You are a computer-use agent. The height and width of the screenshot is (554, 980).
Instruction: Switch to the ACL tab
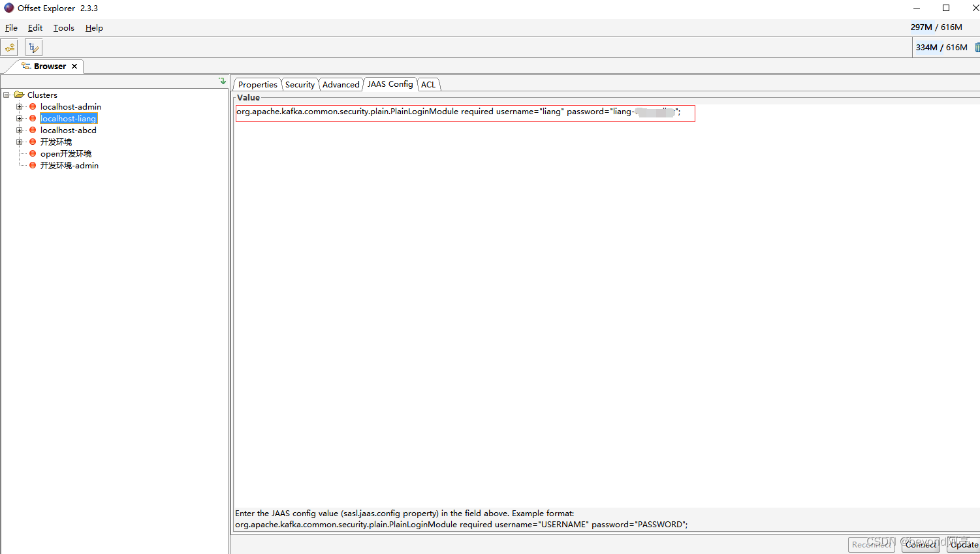(x=428, y=84)
